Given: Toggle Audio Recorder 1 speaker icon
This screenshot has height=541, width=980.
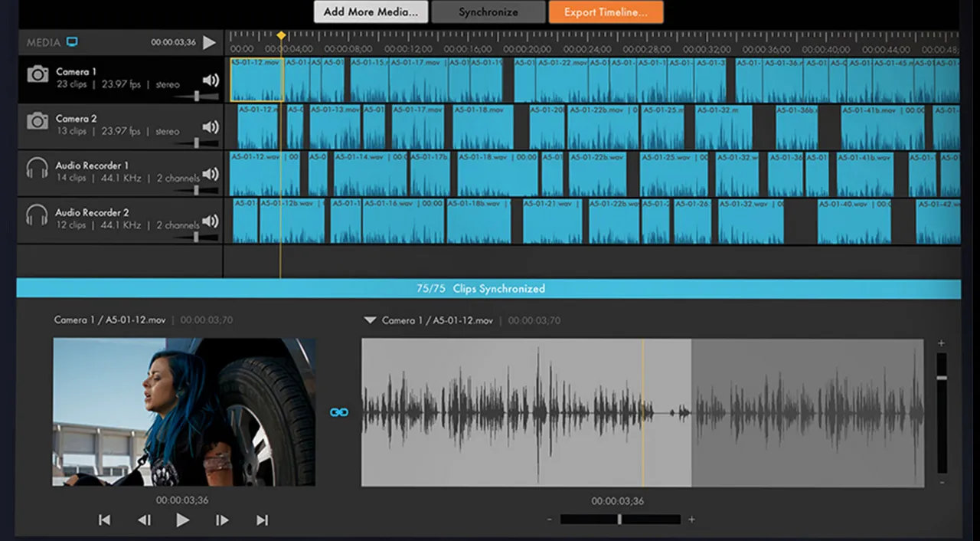Looking at the screenshot, I should (x=210, y=174).
